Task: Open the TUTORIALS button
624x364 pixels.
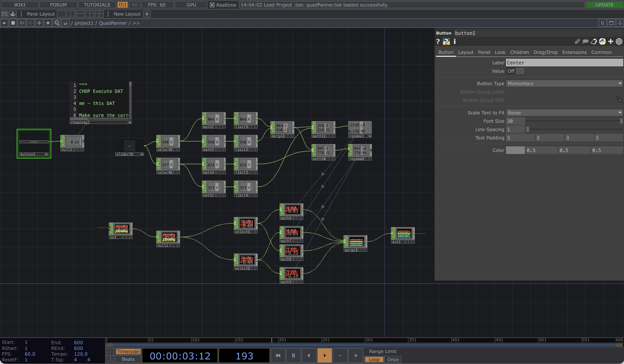Action: pyautogui.click(x=97, y=5)
